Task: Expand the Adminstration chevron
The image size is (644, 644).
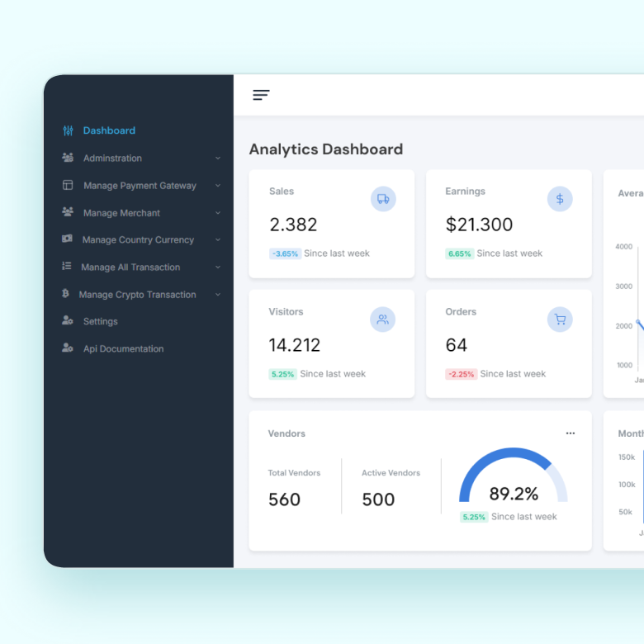Action: pos(218,159)
